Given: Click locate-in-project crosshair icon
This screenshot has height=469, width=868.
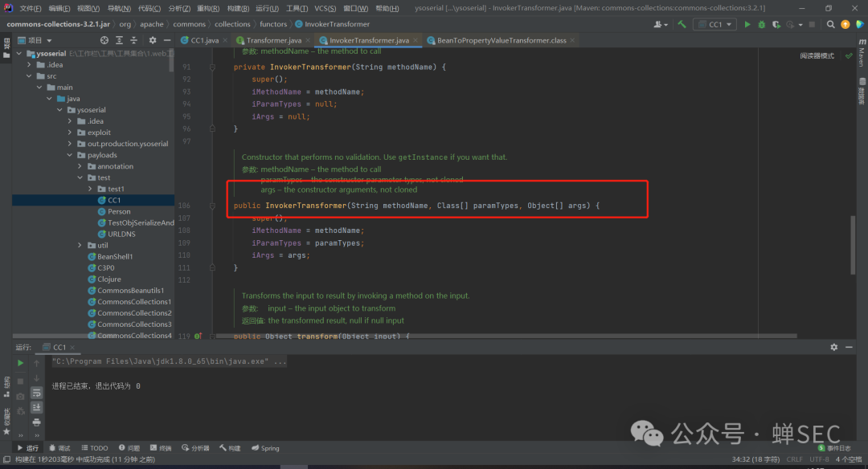Looking at the screenshot, I should 104,40.
